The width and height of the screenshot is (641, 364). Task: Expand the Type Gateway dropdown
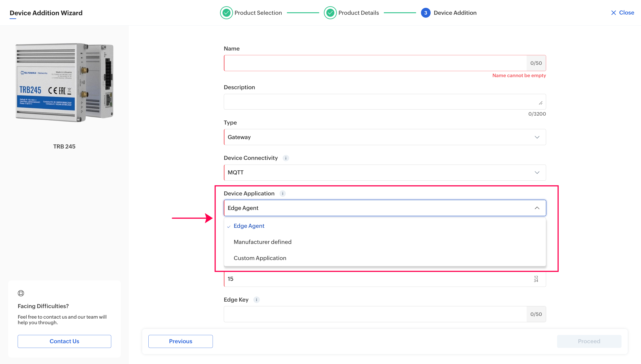(385, 137)
